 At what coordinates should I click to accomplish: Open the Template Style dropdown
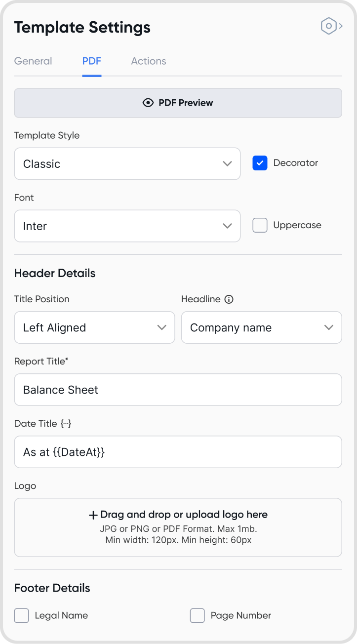[127, 164]
